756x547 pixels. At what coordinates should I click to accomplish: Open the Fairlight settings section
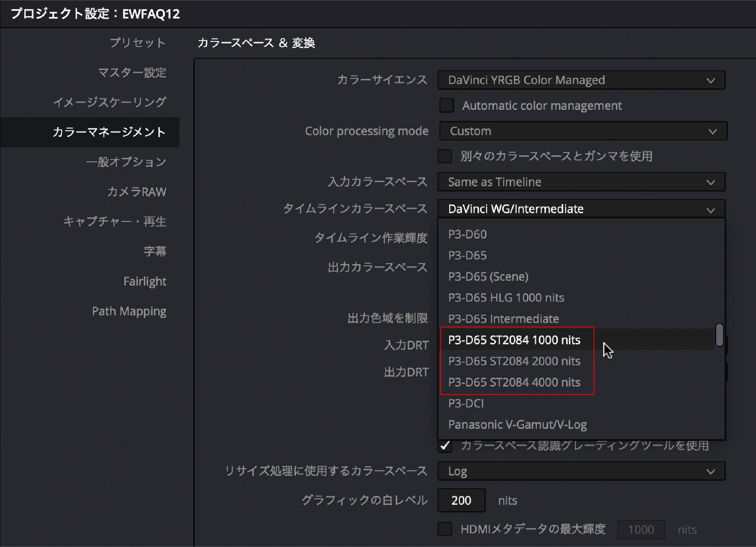[x=145, y=281]
